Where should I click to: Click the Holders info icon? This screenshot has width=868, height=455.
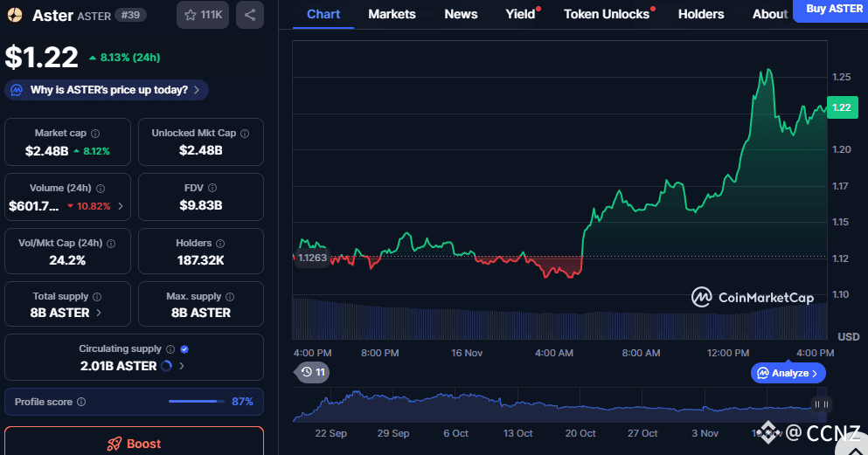(x=219, y=244)
